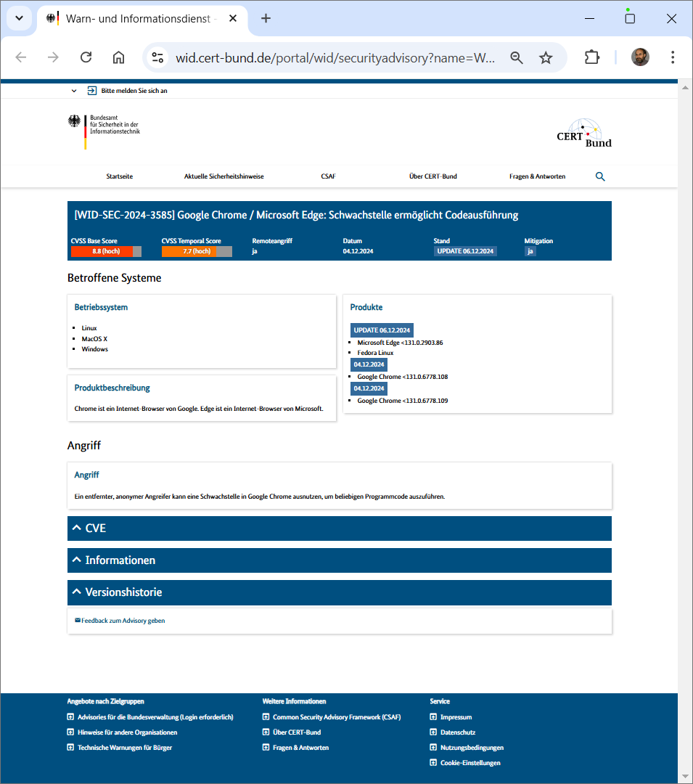Click Feedback zum Advisory geben link
The width and height of the screenshot is (693, 784).
tap(123, 621)
